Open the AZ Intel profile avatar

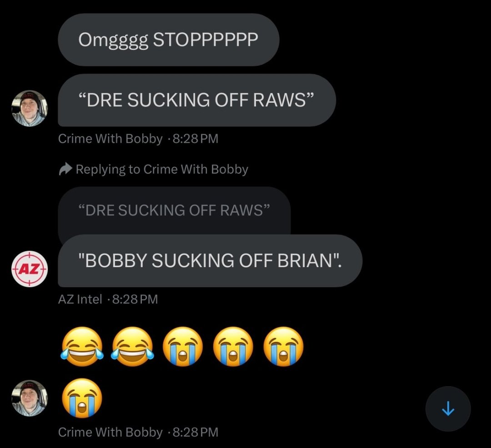click(30, 269)
